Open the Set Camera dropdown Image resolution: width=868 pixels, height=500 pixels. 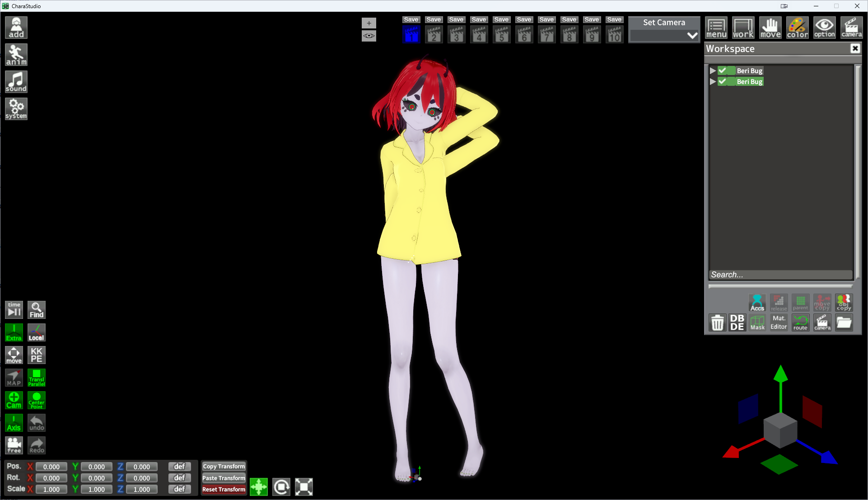pyautogui.click(x=664, y=35)
